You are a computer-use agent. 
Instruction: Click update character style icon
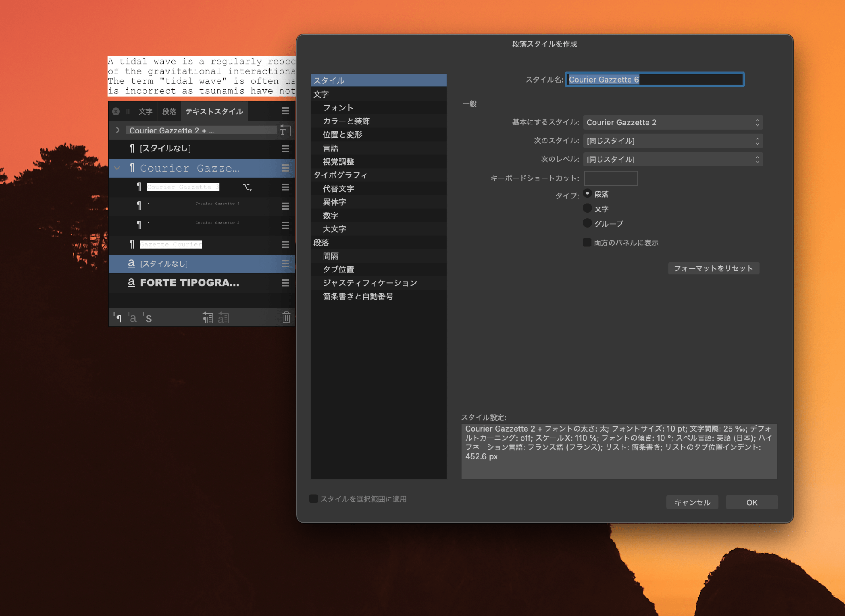pos(223,317)
